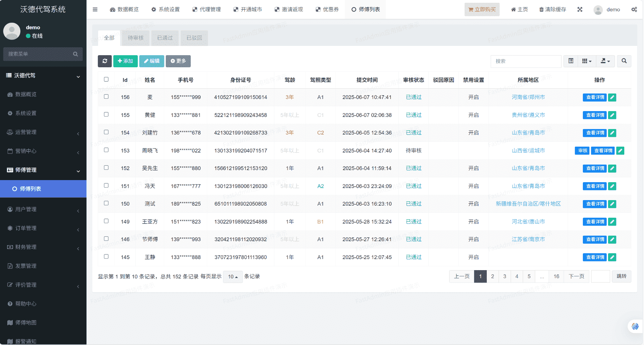This screenshot has width=644, height=345.
Task: Tick the checkbox for row 150
Action: point(106,203)
